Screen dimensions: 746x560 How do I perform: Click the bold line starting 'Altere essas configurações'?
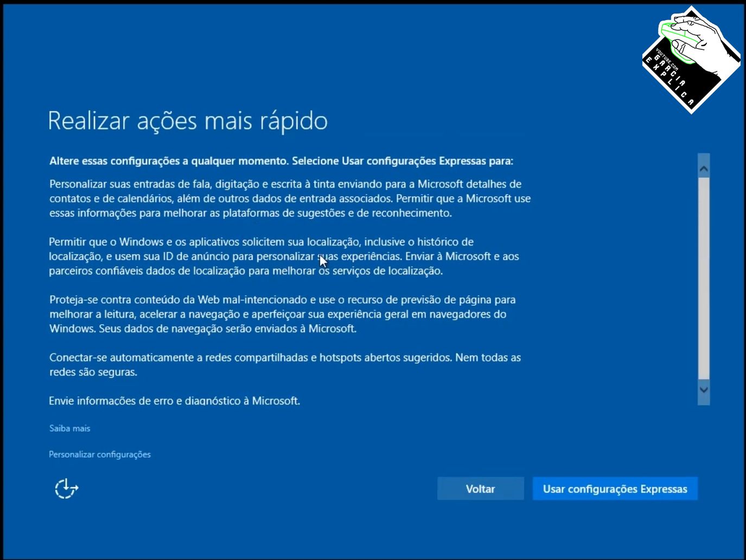point(281,161)
